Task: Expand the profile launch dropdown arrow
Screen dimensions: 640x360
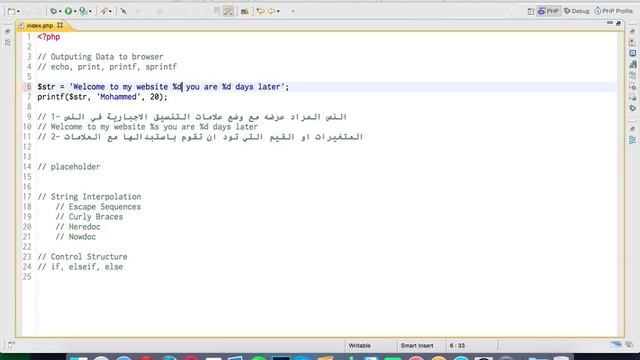Action: 90,12
